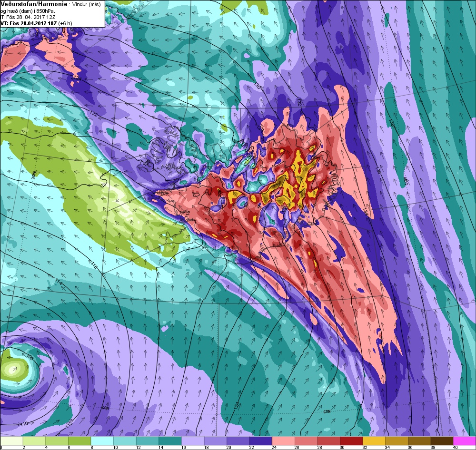Click the 122 height contour label
This screenshot has height=450, width=476.
coord(94,114)
